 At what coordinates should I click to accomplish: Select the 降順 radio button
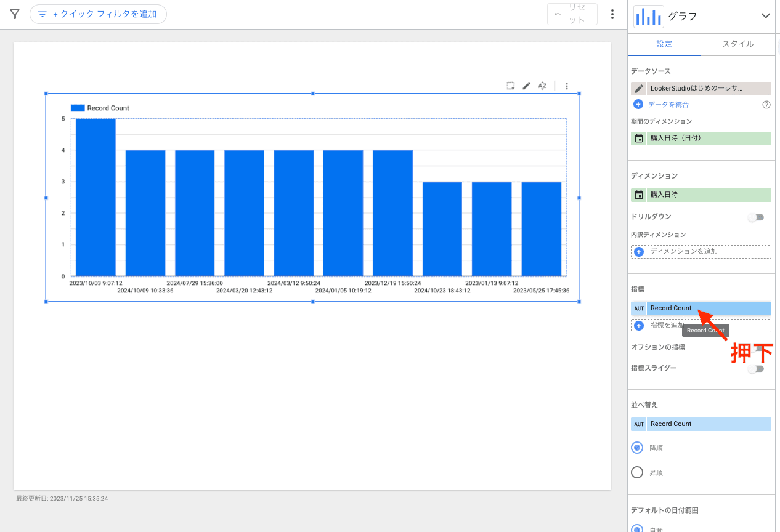pyautogui.click(x=638, y=448)
